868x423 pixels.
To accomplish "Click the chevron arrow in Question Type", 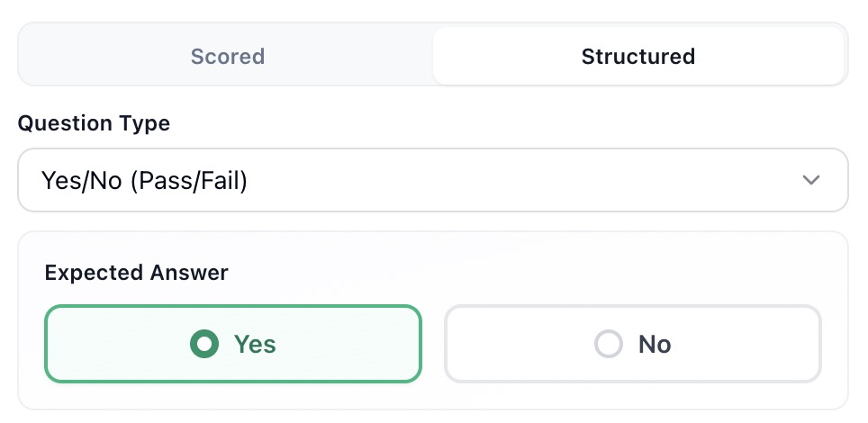I will pos(810,180).
